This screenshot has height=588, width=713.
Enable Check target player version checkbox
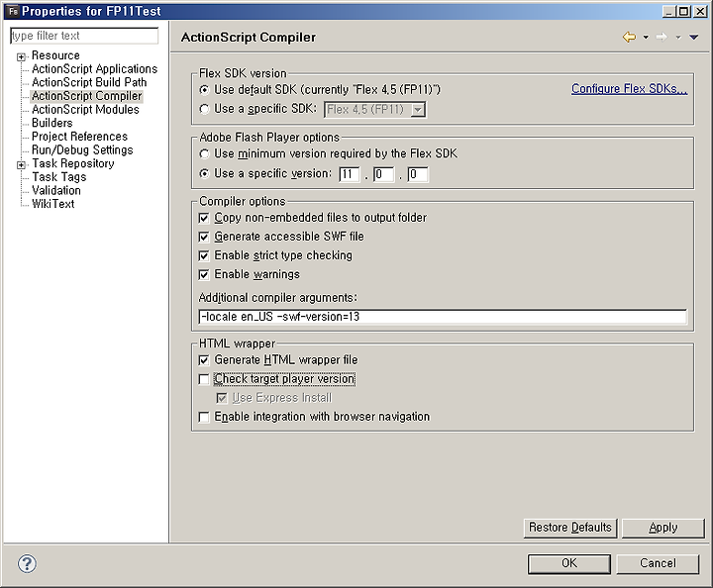tap(204, 379)
